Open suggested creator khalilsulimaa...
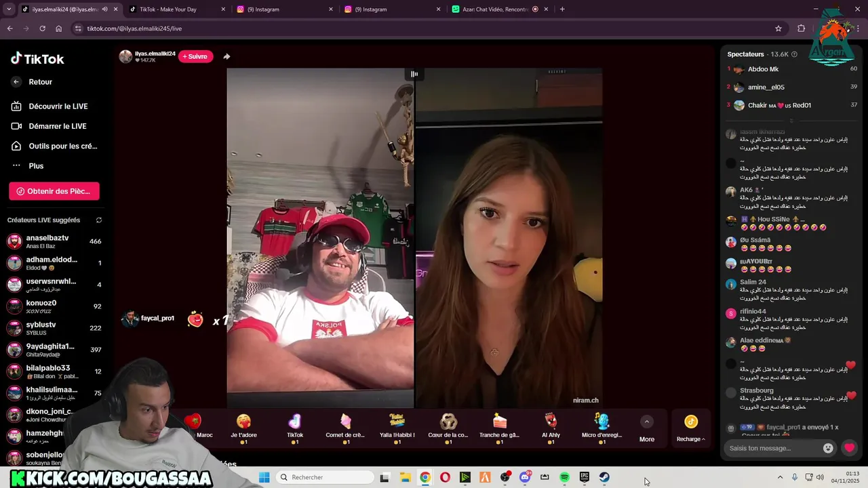The image size is (868, 488). pyautogui.click(x=54, y=393)
